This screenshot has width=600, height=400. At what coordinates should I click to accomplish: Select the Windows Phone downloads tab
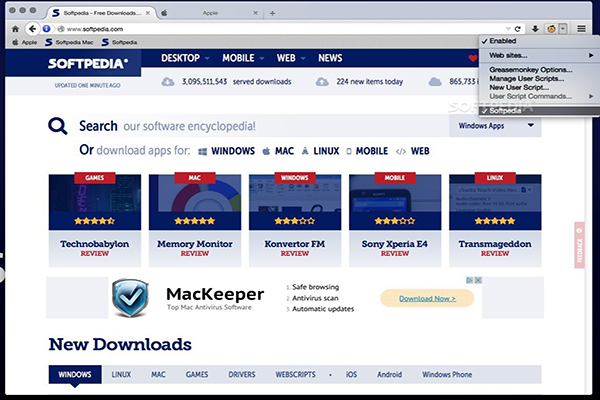coord(447,374)
